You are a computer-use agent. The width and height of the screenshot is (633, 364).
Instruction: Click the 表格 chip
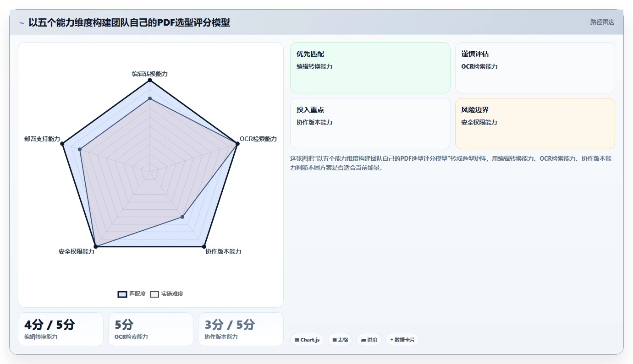point(340,340)
